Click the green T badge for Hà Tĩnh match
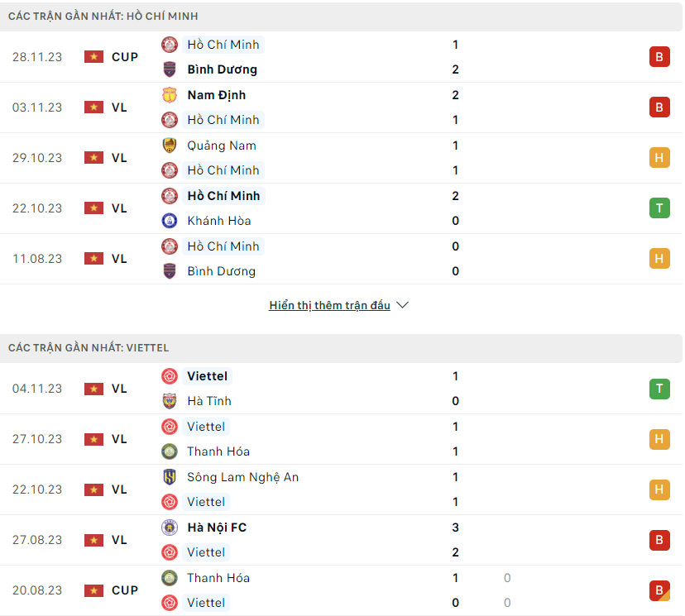This screenshot has width=685, height=616. tap(659, 389)
